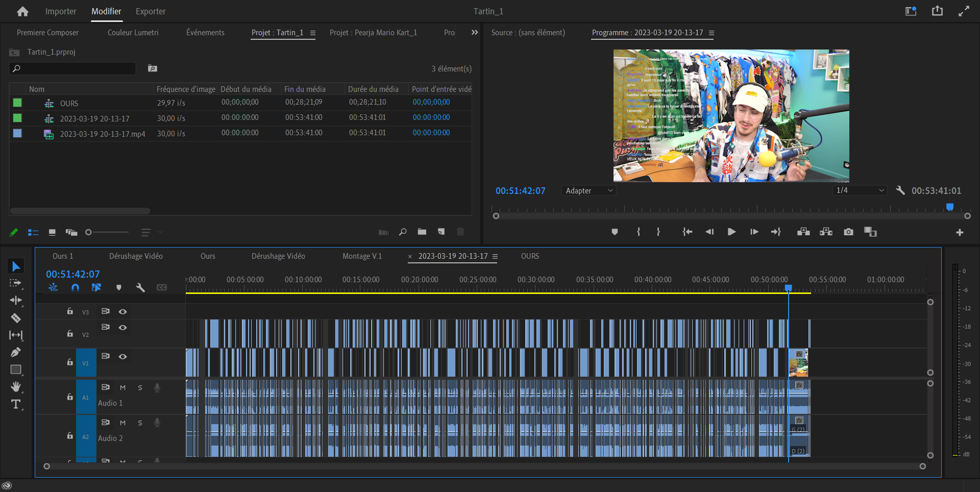Toggle V2 track output eye
The width and height of the screenshot is (980, 492).
click(122, 327)
